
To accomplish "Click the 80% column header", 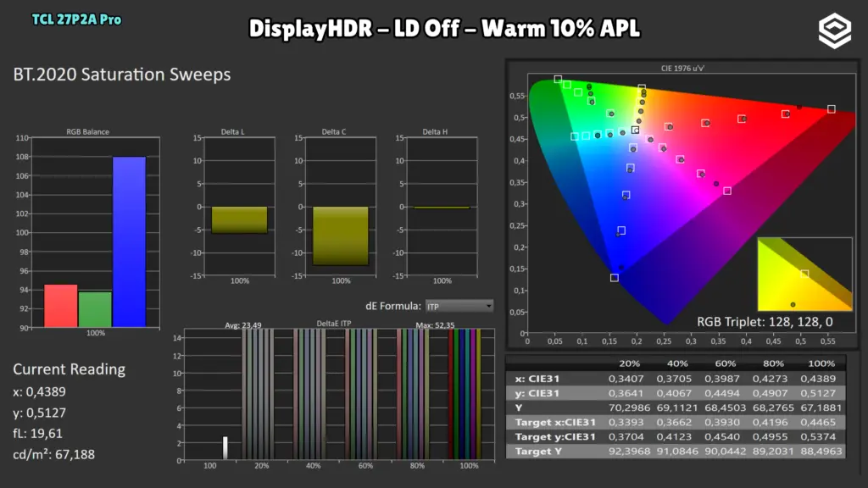I will tap(773, 363).
